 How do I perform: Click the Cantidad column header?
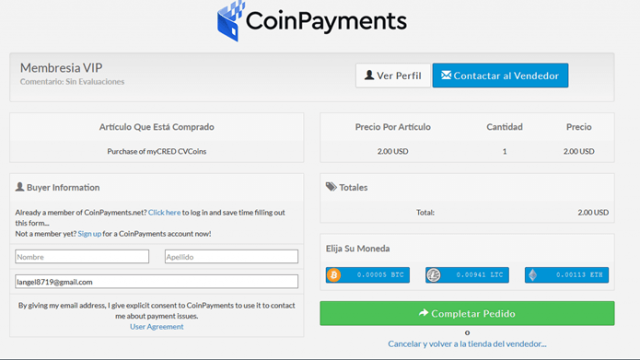[504, 127]
